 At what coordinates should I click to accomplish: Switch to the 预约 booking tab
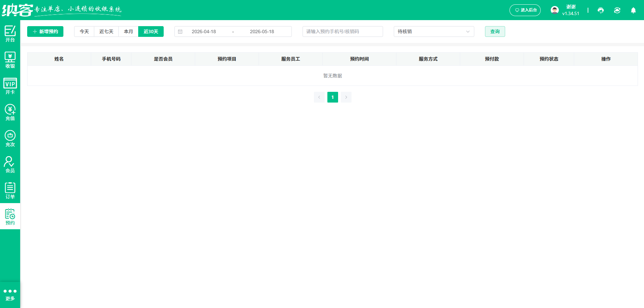pyautogui.click(x=10, y=216)
